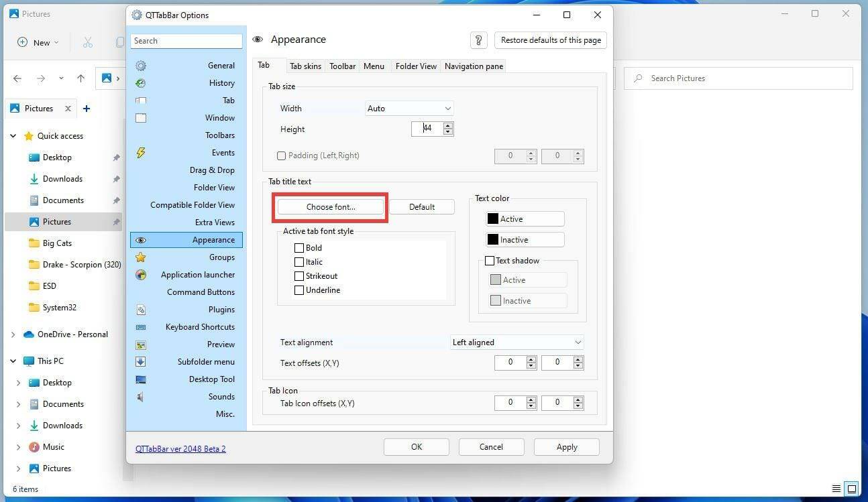Enable Bold for active tab font style
The width and height of the screenshot is (868, 502).
[299, 247]
